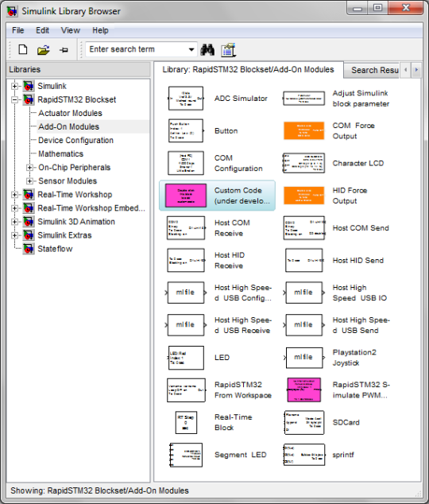Expand the Simulink library node
The image size is (429, 504).
14,86
